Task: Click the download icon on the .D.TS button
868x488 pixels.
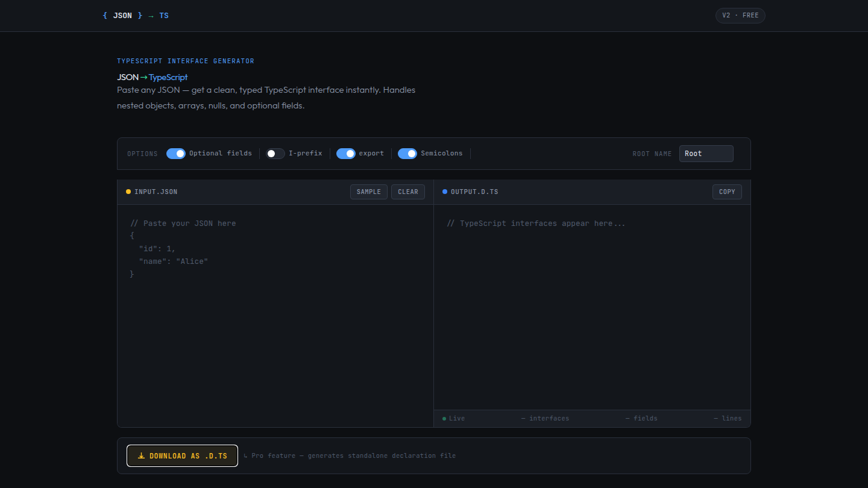Action: [x=141, y=455]
